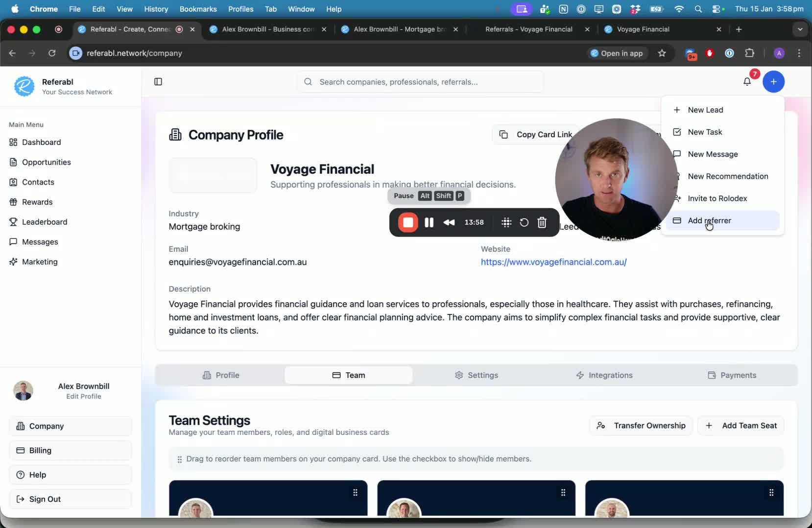Open the Wi-Fi status menu
Viewport: 812px width, 528px height.
coord(679,9)
